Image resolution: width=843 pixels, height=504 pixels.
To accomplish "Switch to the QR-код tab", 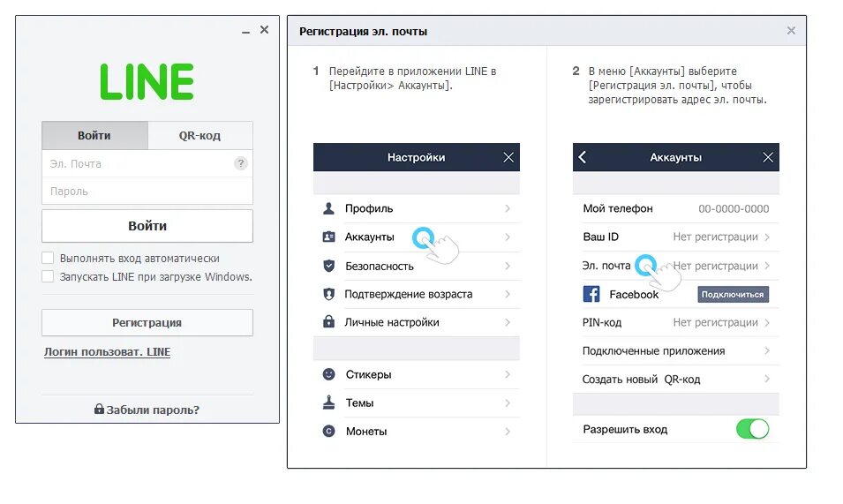I will pyautogui.click(x=200, y=135).
